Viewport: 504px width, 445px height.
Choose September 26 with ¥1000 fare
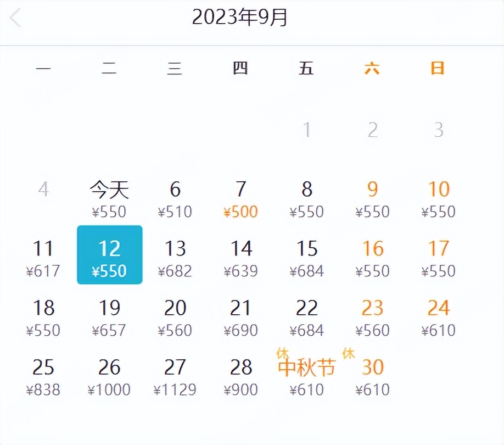click(x=109, y=368)
